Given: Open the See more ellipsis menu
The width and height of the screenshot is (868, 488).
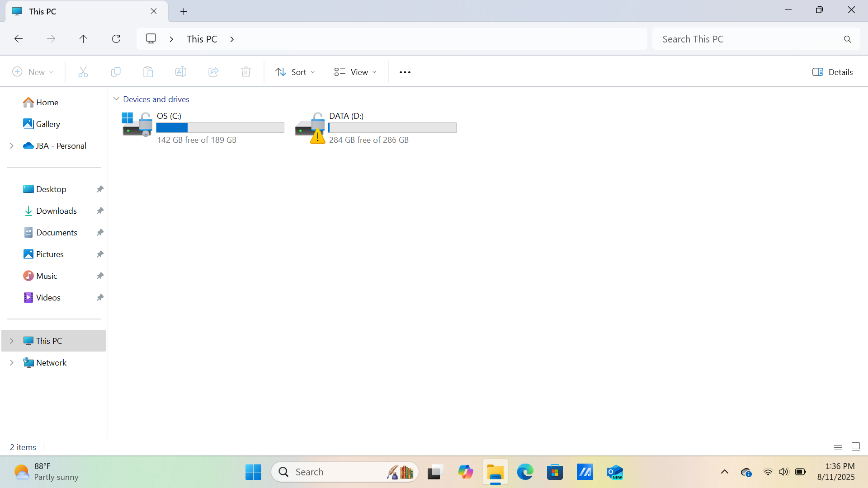Looking at the screenshot, I should [405, 72].
